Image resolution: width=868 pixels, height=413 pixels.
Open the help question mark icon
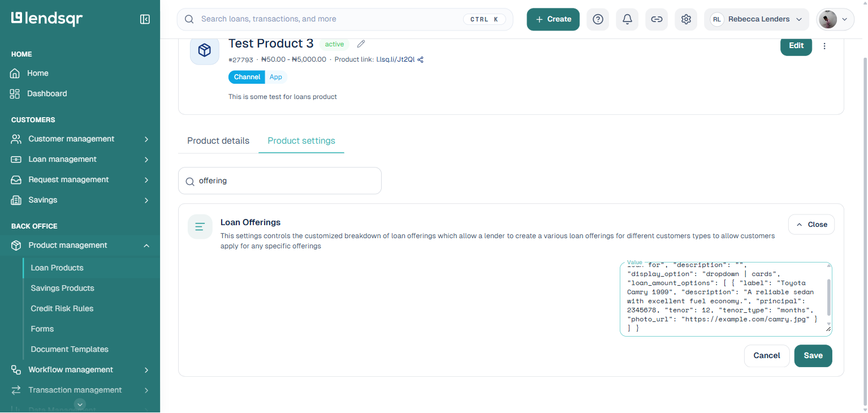598,19
